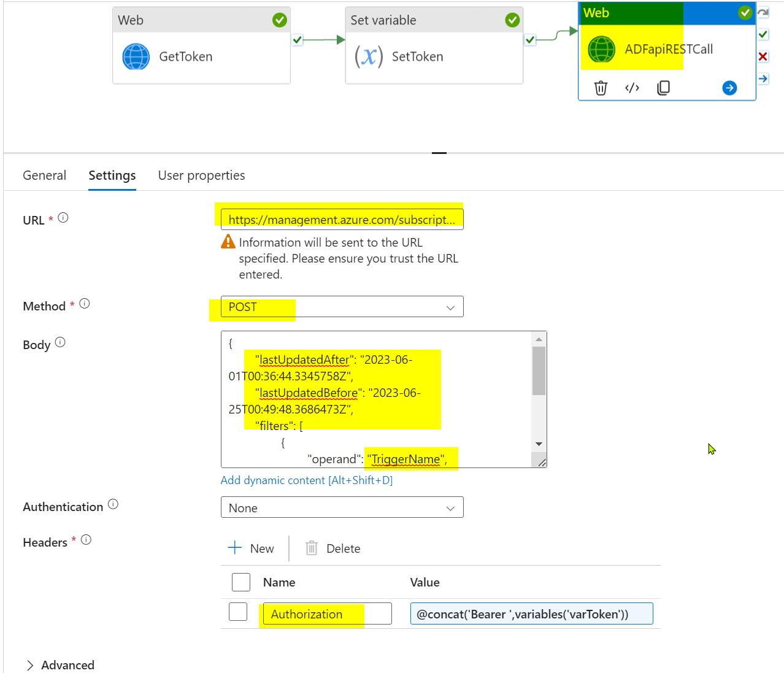Image resolution: width=784 pixels, height=673 pixels.
Task: Select the GetToken activity name
Action: (x=186, y=56)
